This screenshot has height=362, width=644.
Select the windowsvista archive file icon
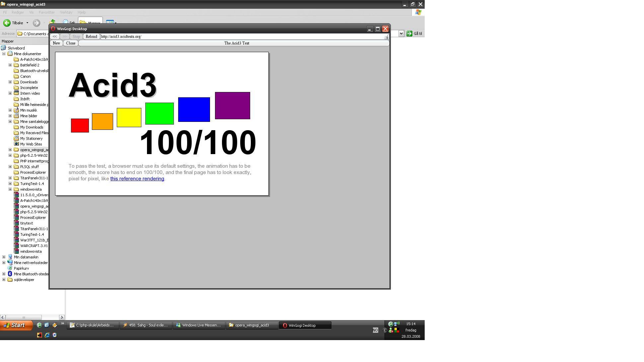click(16, 251)
